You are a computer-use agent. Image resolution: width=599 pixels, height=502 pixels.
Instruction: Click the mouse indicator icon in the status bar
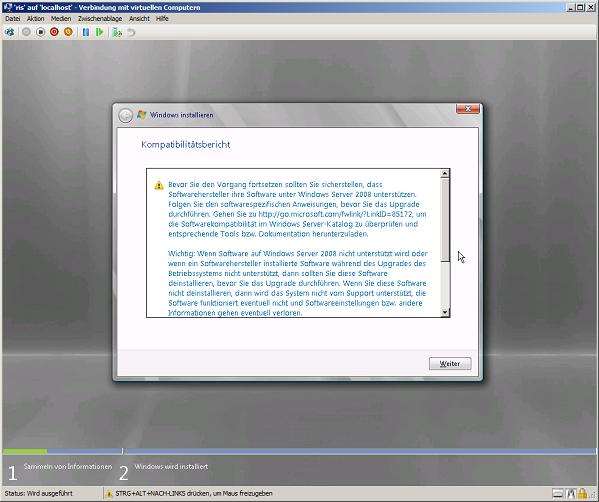(x=571, y=494)
